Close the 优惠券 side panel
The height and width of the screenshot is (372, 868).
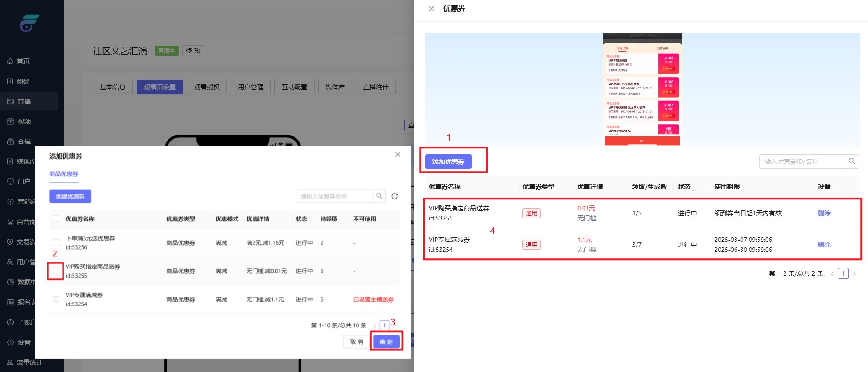[431, 9]
